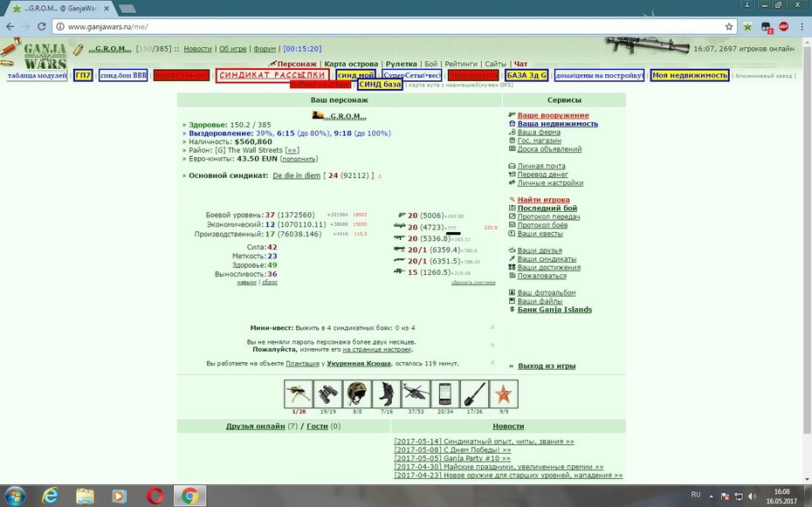This screenshot has height=507, width=812.
Task: Open Карта острова menu item
Action: coord(351,64)
